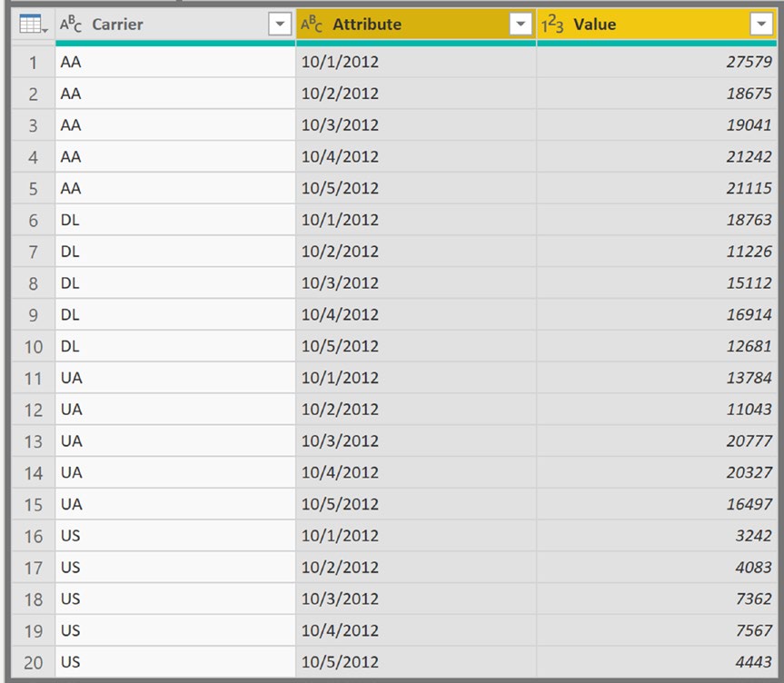This screenshot has width=784, height=683.
Task: Click the AA carrier cell in row 1
Action: pos(175,62)
